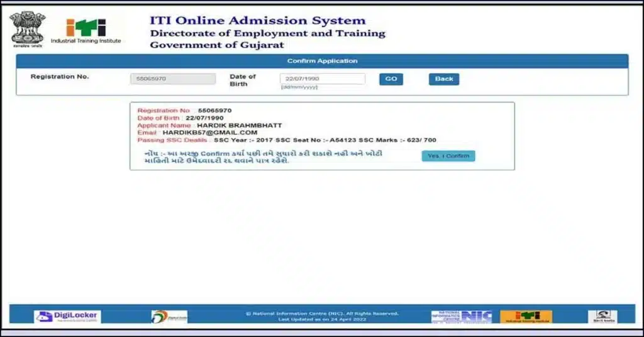The image size is (644, 337).
Task: Click the Government of India emblem logo
Action: [28, 29]
